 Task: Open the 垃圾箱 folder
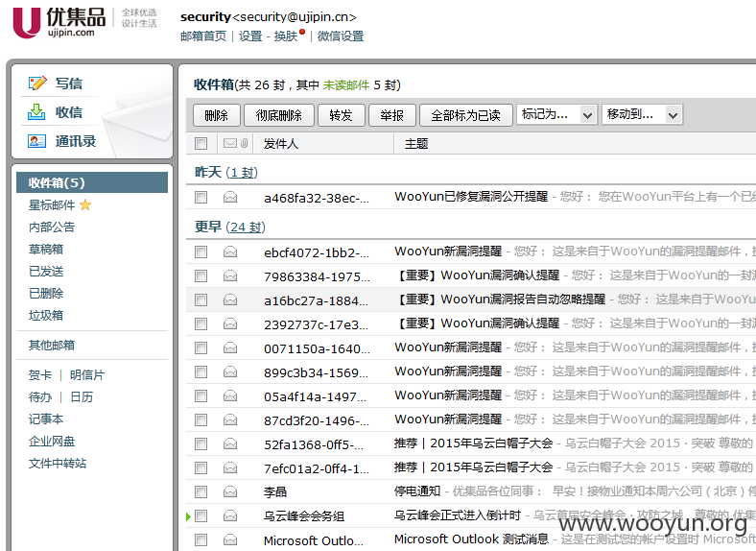tap(46, 315)
